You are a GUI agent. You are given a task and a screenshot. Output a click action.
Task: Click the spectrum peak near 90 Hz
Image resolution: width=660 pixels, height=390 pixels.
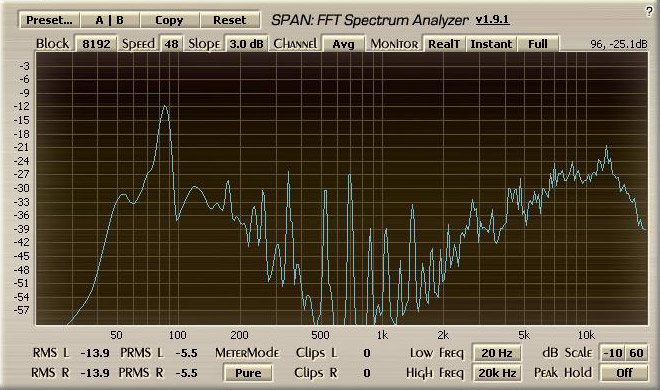point(165,106)
